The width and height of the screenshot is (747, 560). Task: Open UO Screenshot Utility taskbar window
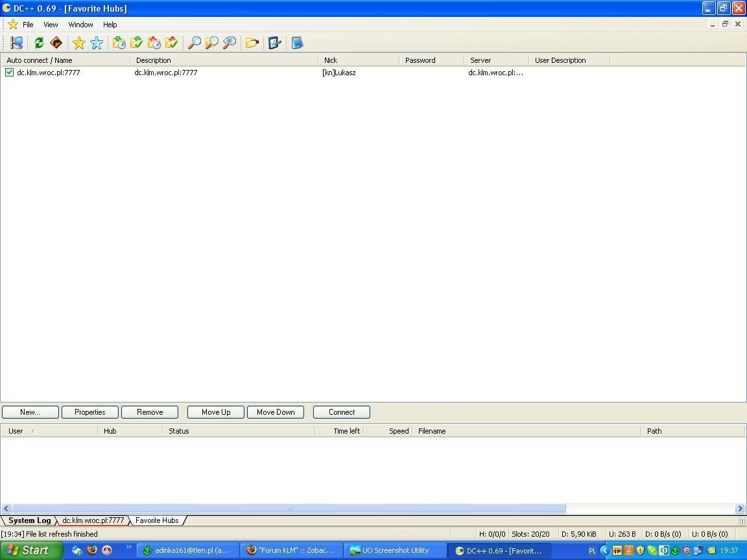click(x=394, y=550)
